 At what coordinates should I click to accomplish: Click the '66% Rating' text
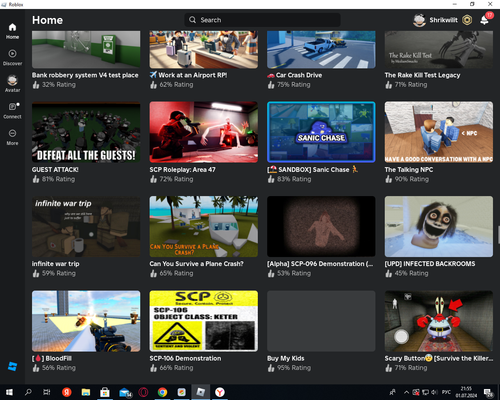[x=176, y=368]
